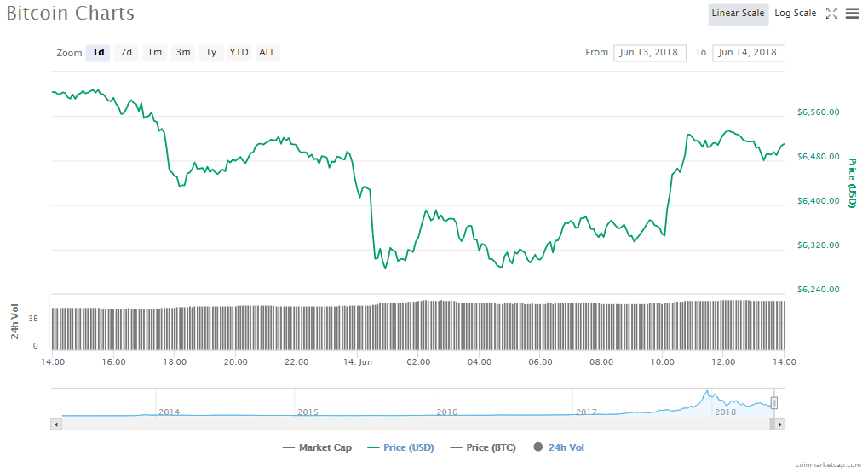Click the navigator right scroll arrow
This screenshot has height=473, width=868.
pyautogui.click(x=779, y=424)
